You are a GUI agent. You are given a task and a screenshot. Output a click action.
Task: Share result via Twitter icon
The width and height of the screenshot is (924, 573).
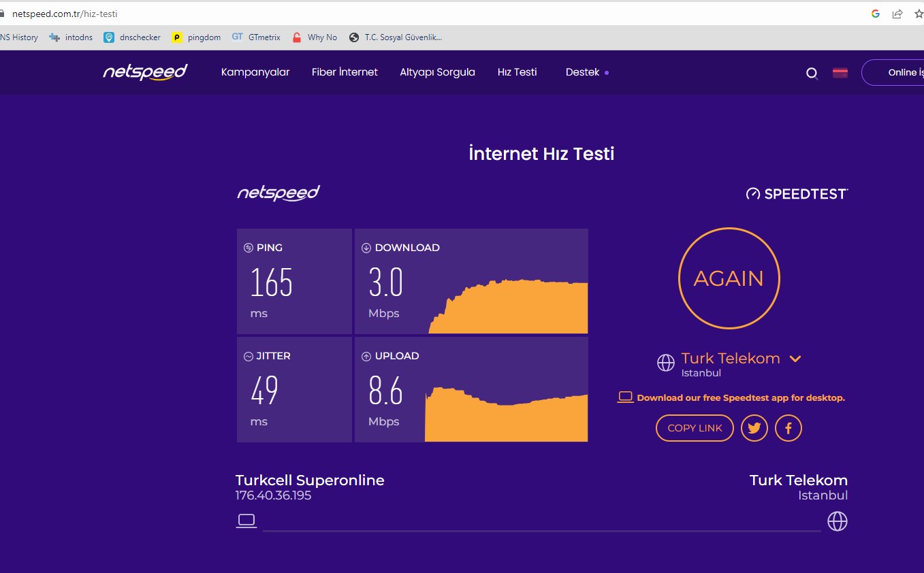(x=754, y=428)
